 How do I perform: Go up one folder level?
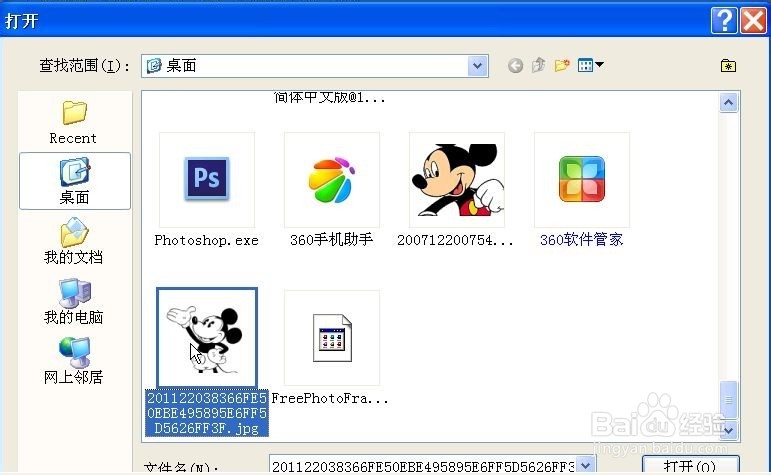click(539, 65)
